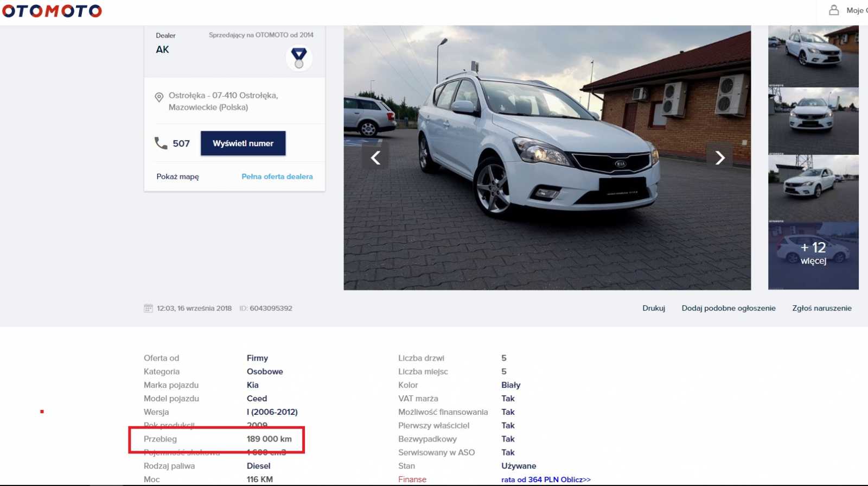Click the Drukuj link
868x486 pixels.
[653, 308]
